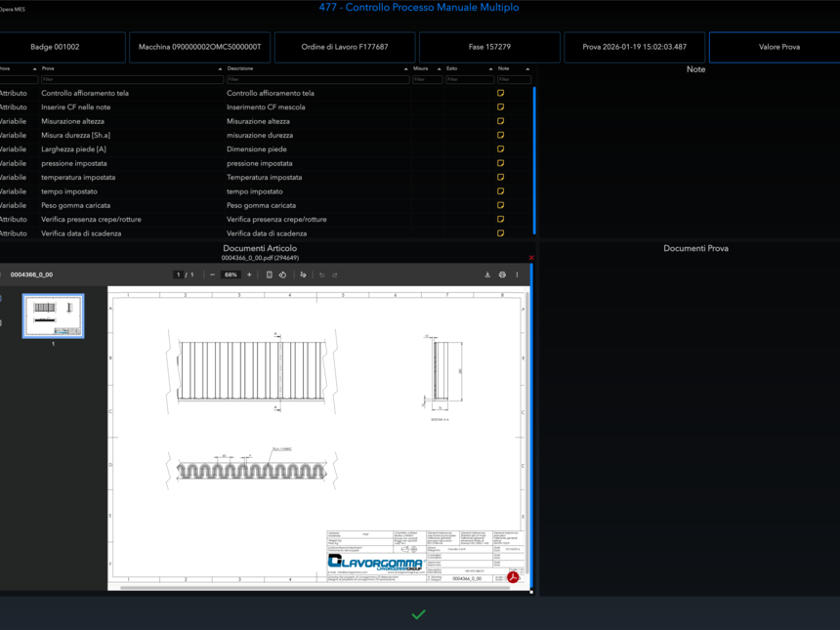Sort the table by the Esito column
The width and height of the screenshot is (840, 630).
pos(469,69)
